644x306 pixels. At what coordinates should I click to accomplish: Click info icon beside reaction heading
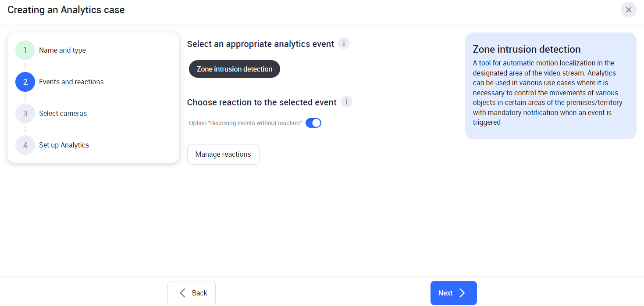(x=346, y=102)
